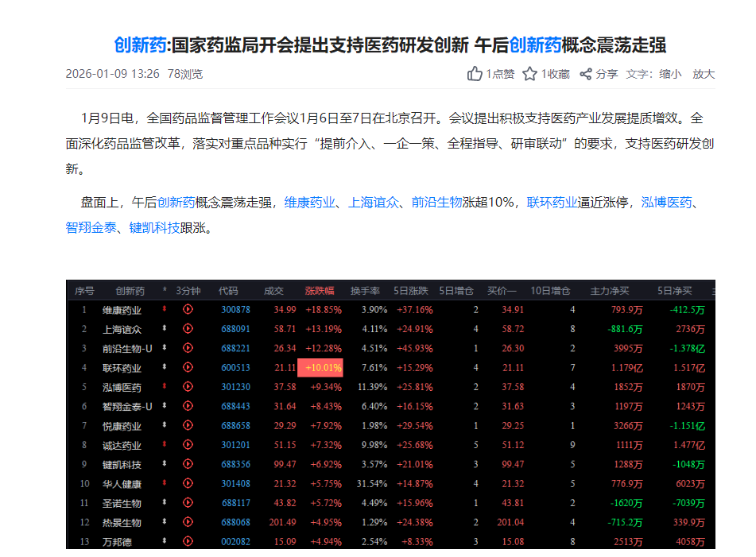Viewport: 756px width, 557px height.
Task: Click play icon in 诚达药业 row
Action: coord(188,445)
